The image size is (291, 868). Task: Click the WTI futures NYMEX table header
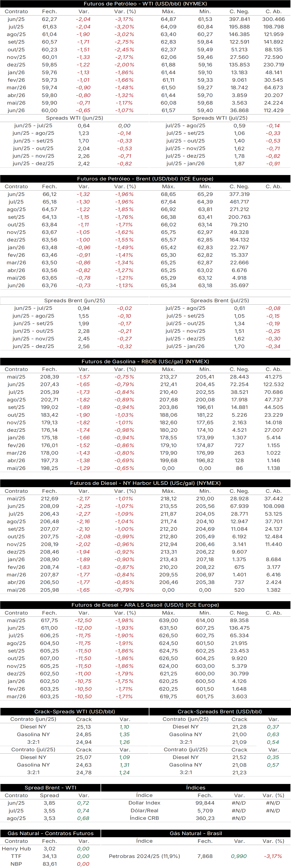(145, 4)
